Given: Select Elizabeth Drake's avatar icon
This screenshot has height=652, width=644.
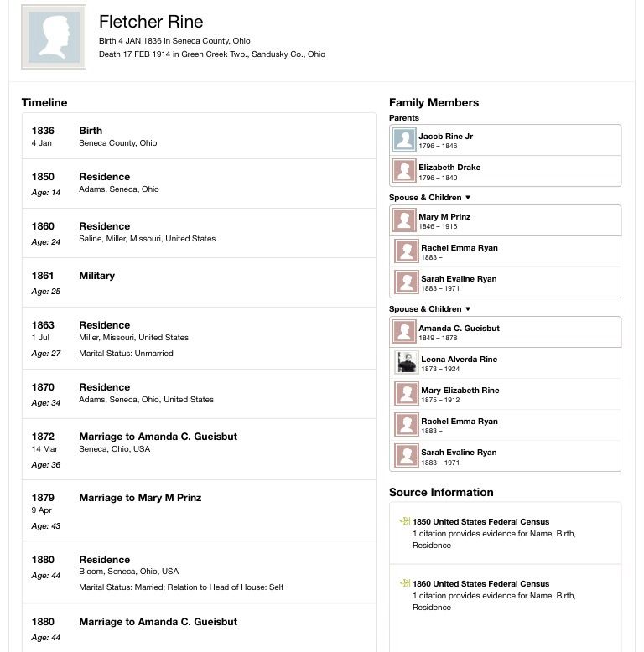Looking at the screenshot, I should pyautogui.click(x=404, y=171).
